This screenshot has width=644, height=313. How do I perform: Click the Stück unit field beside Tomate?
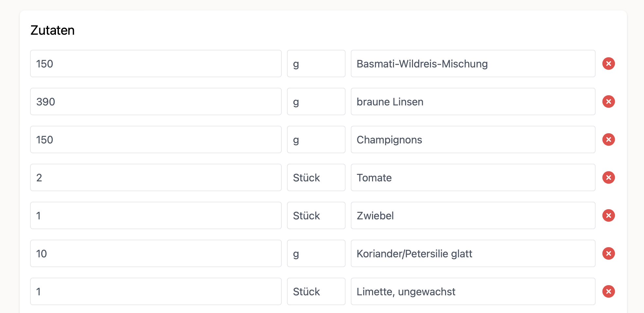coord(316,177)
